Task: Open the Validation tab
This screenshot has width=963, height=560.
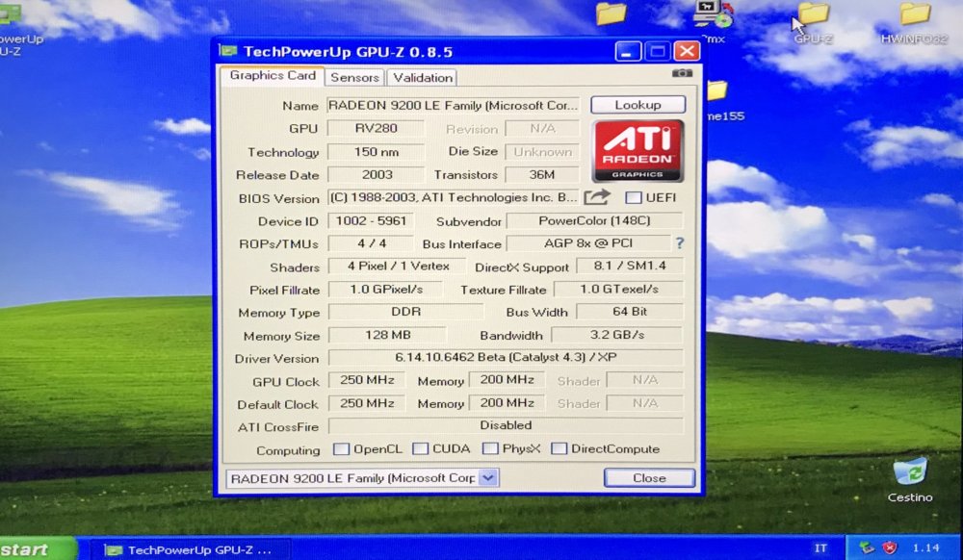Action: click(421, 77)
